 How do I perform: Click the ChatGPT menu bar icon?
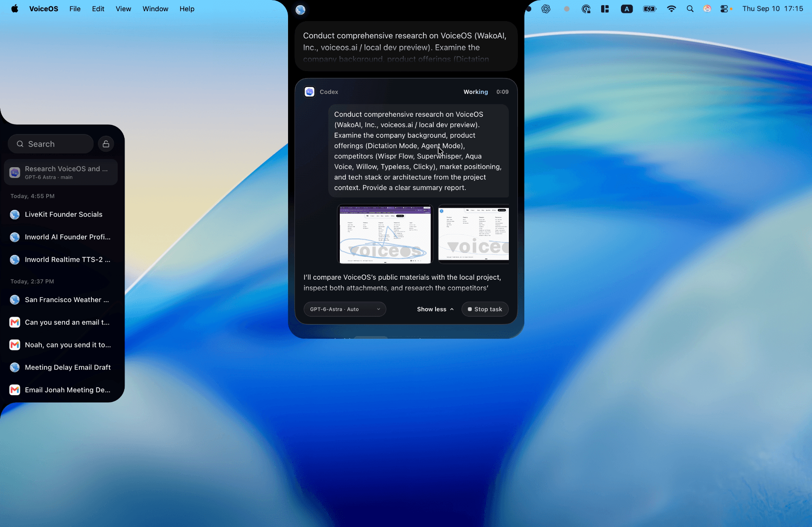tap(546, 9)
